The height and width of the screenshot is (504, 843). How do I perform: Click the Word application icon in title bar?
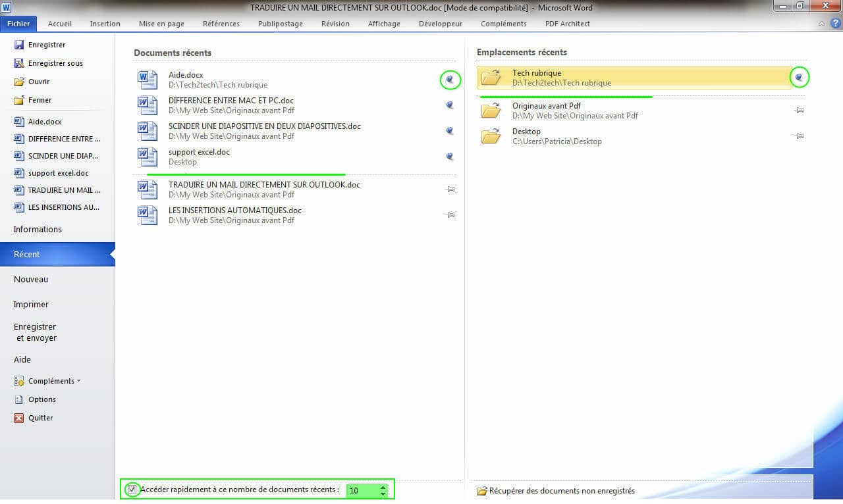[x=6, y=7]
